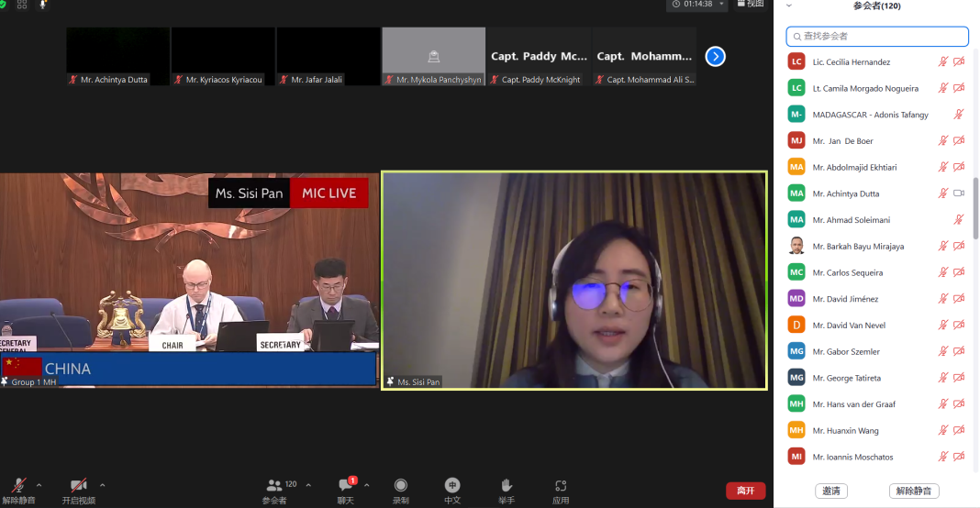Viewport: 980px width, 508px height.
Task: Click the blue next-page arrow in gallery strip
Action: tap(716, 57)
